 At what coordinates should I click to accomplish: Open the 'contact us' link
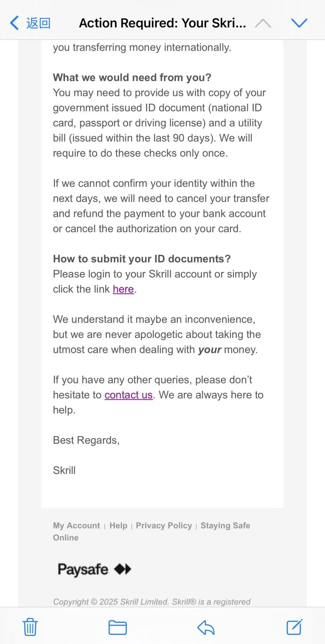[128, 395]
